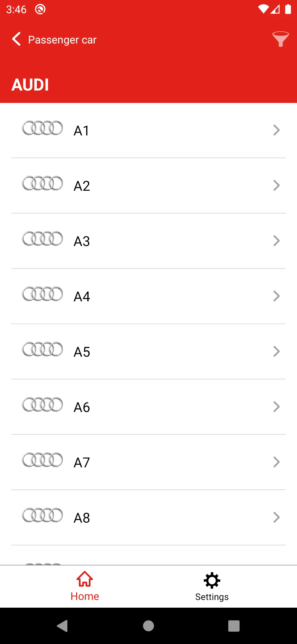This screenshot has width=297, height=644.
Task: Click the Settings gear icon
Action: pyautogui.click(x=212, y=580)
